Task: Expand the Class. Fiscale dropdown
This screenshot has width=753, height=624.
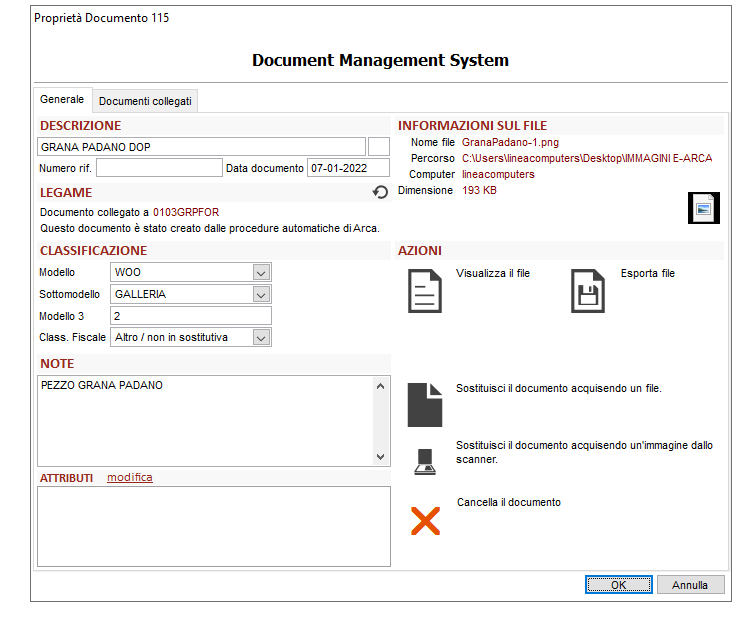Action: 261,338
